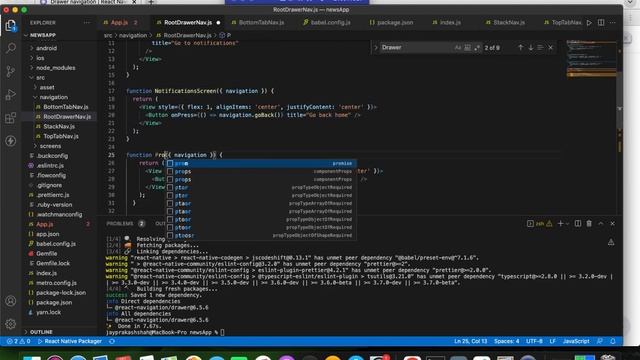Click errors and warnings count in status bar

pyautogui.click(x=18, y=341)
